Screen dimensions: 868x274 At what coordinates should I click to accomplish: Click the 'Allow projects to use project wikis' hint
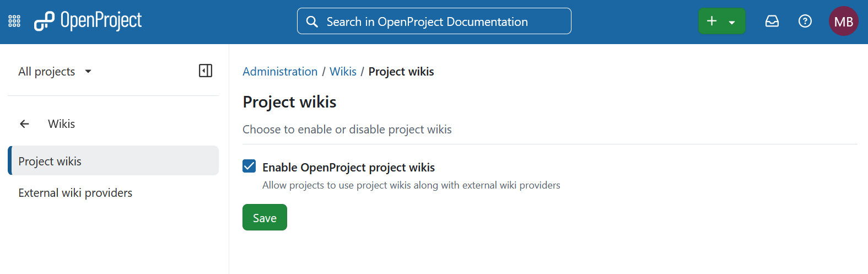click(411, 185)
